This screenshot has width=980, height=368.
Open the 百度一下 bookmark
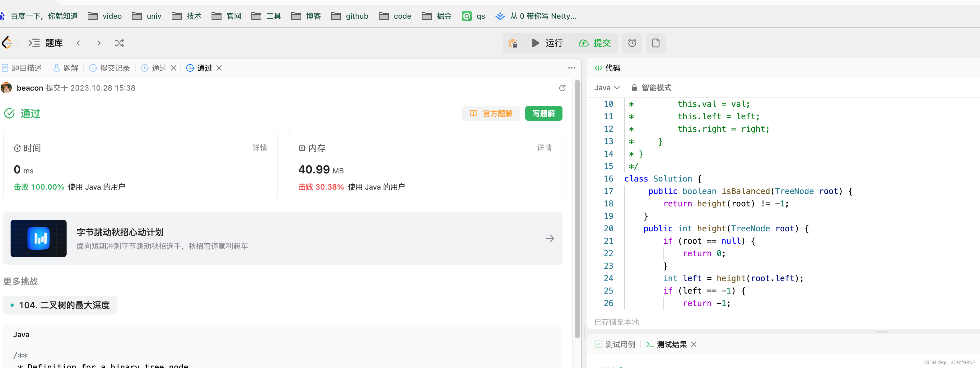[x=39, y=16]
